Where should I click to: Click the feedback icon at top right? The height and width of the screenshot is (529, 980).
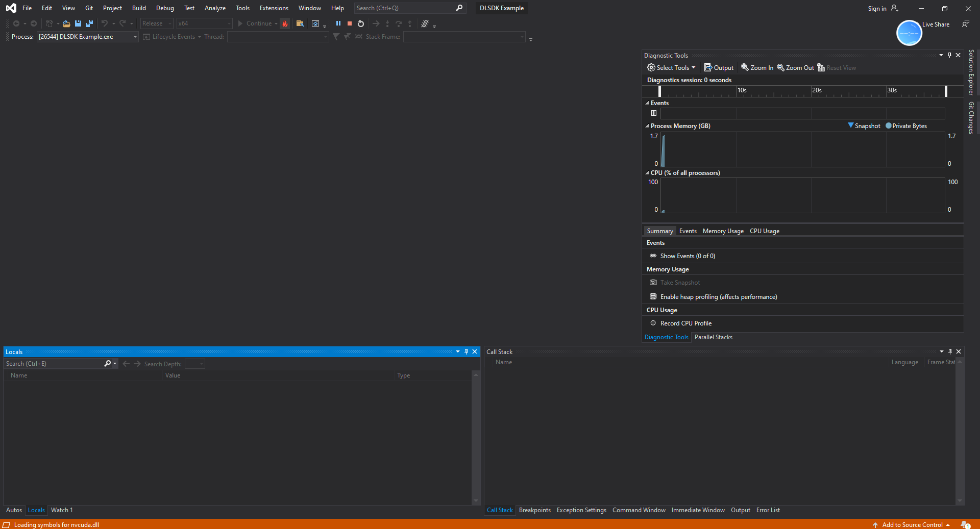(966, 23)
